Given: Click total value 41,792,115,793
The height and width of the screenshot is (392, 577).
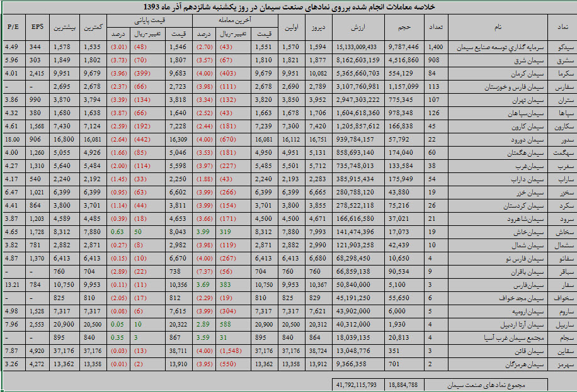Looking at the screenshot, I should pyautogui.click(x=356, y=385).
